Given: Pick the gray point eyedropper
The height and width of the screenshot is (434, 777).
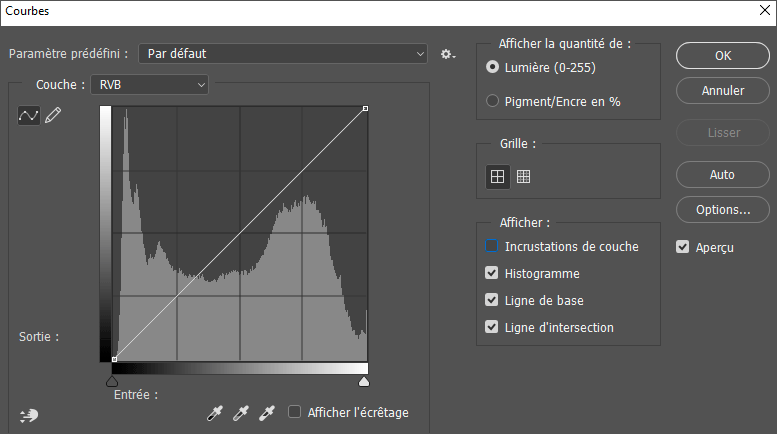Looking at the screenshot, I should point(240,413).
